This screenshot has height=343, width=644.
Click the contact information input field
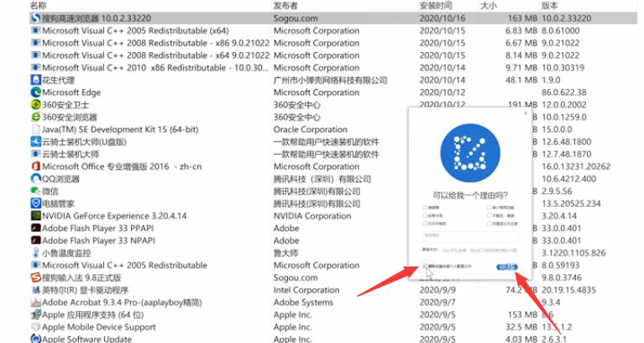click(x=479, y=250)
